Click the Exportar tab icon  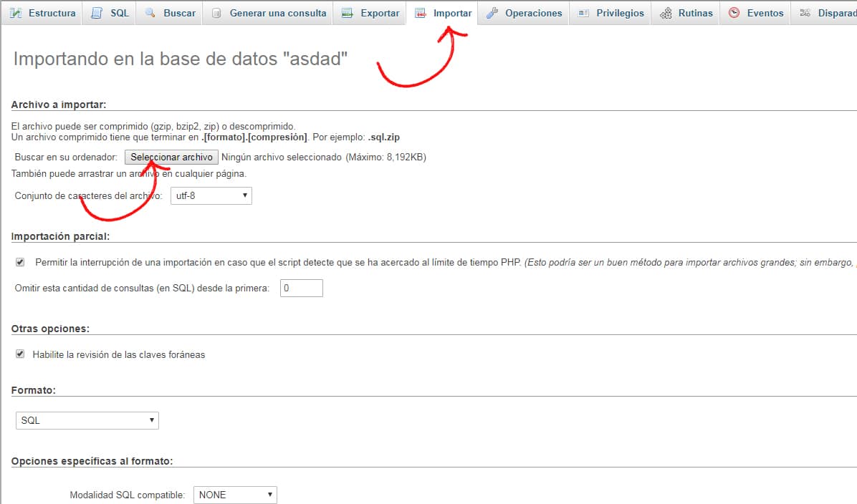click(347, 13)
